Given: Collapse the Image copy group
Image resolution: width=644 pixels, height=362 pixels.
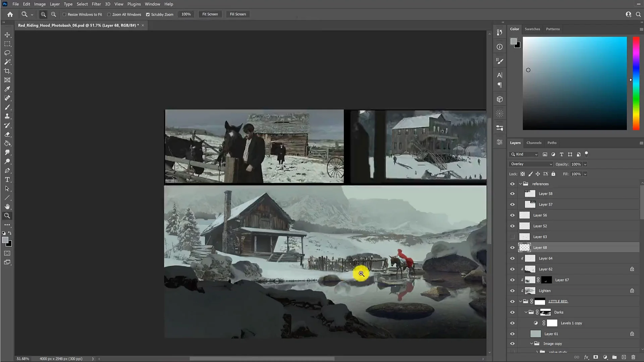Looking at the screenshot, I should pyautogui.click(x=532, y=344).
